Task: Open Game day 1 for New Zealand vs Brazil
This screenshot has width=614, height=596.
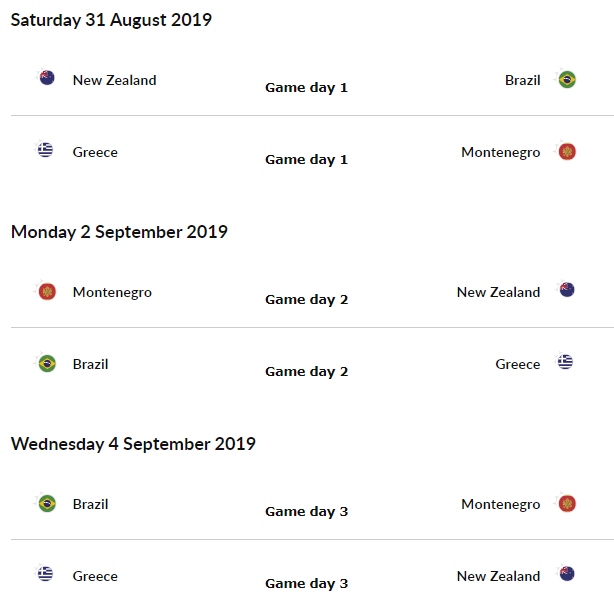Action: 306,87
